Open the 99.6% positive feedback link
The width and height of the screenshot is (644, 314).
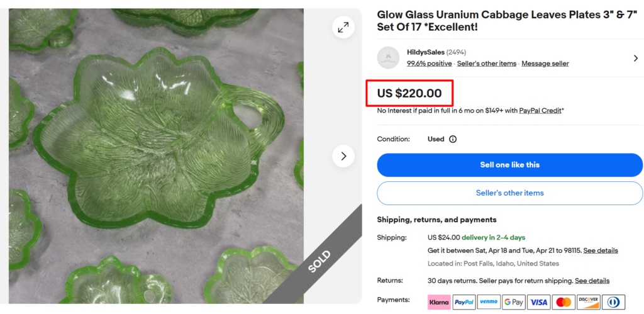tap(429, 64)
